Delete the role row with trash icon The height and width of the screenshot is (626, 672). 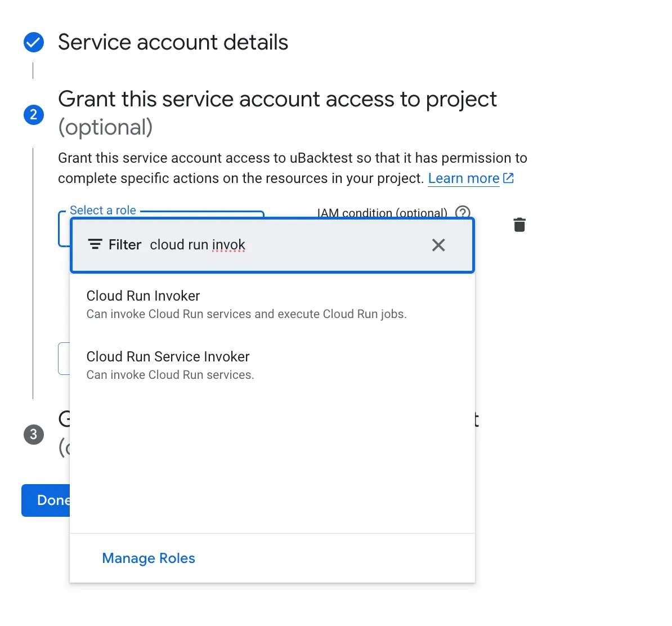pos(519,225)
